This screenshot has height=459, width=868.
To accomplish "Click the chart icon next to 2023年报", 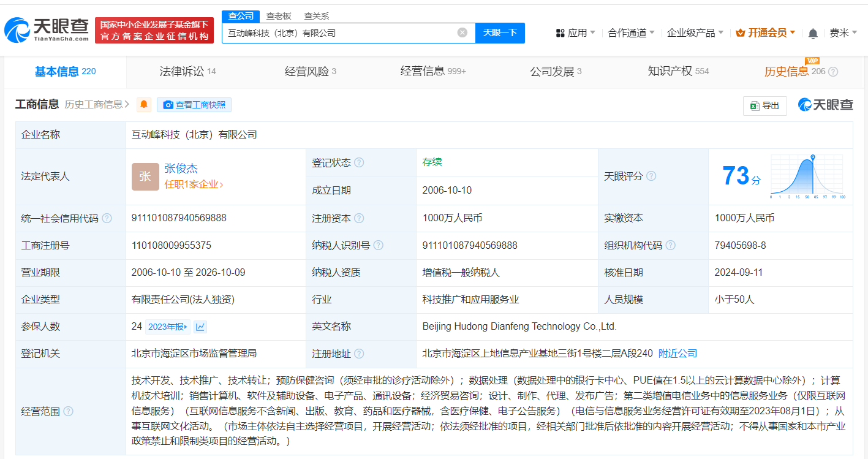I will (x=200, y=326).
